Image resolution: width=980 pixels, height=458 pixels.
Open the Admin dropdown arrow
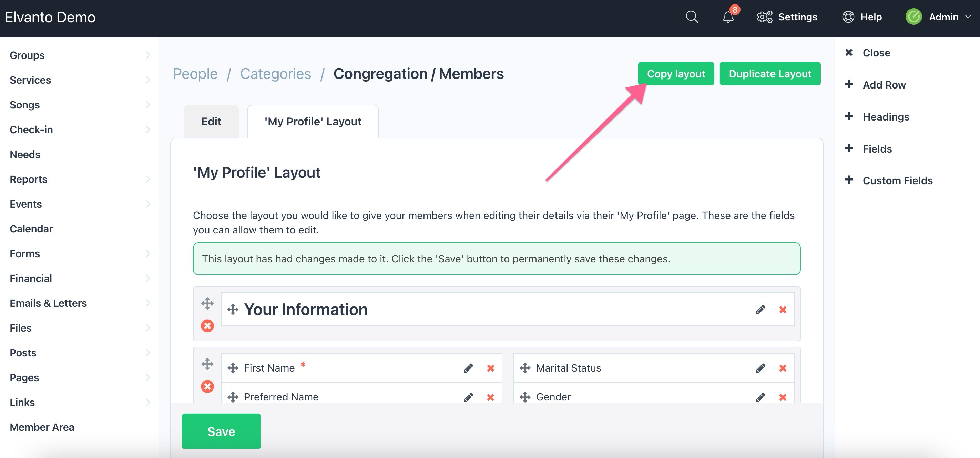coord(968,17)
